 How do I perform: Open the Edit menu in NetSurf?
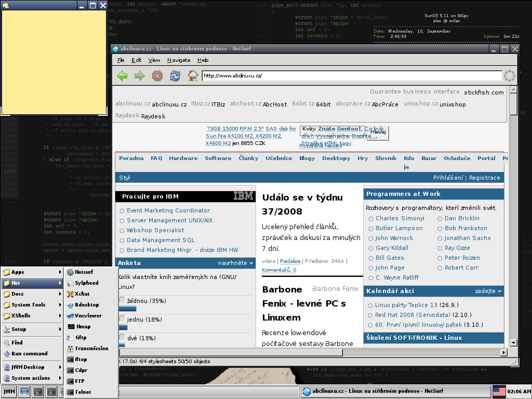tap(137, 60)
